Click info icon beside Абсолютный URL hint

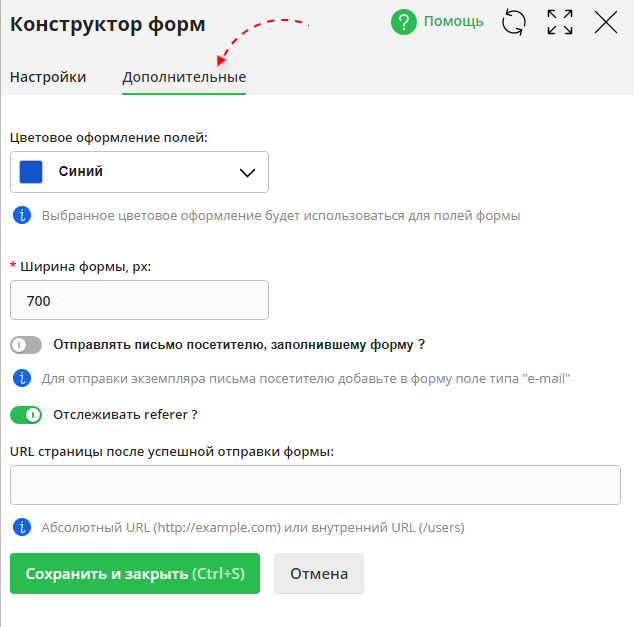click(21, 527)
